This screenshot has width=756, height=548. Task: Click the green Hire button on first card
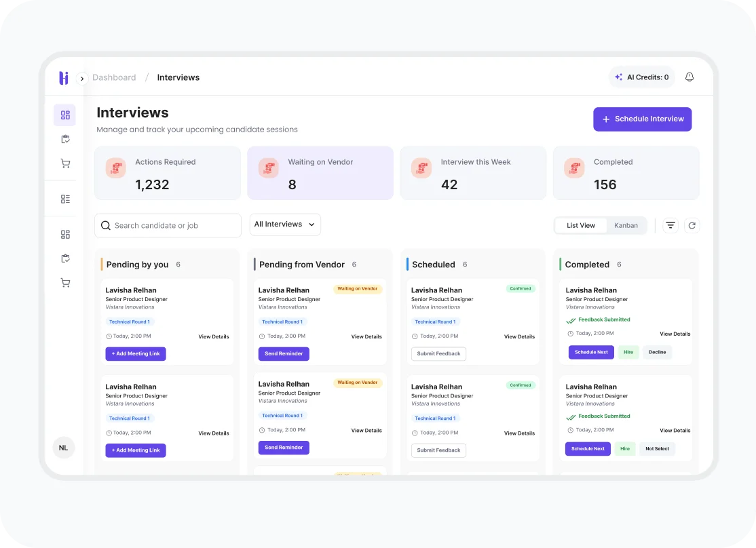pos(628,352)
